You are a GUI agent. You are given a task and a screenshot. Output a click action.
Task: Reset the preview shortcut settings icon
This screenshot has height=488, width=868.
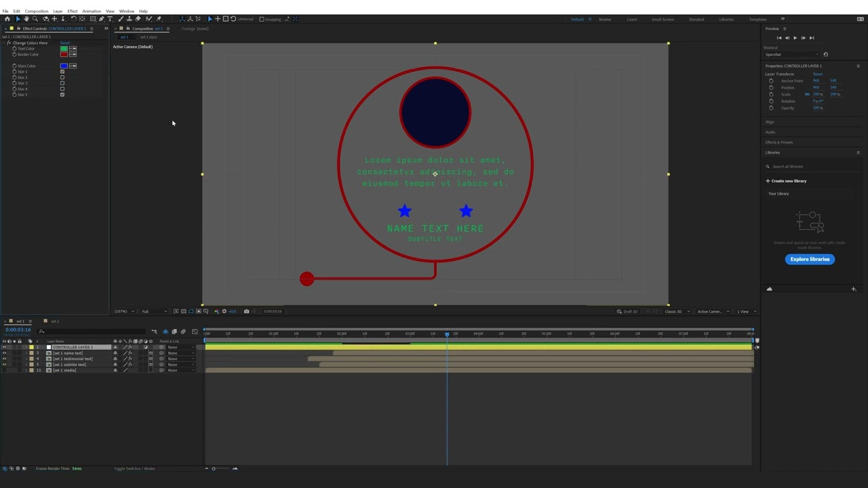[825, 54]
